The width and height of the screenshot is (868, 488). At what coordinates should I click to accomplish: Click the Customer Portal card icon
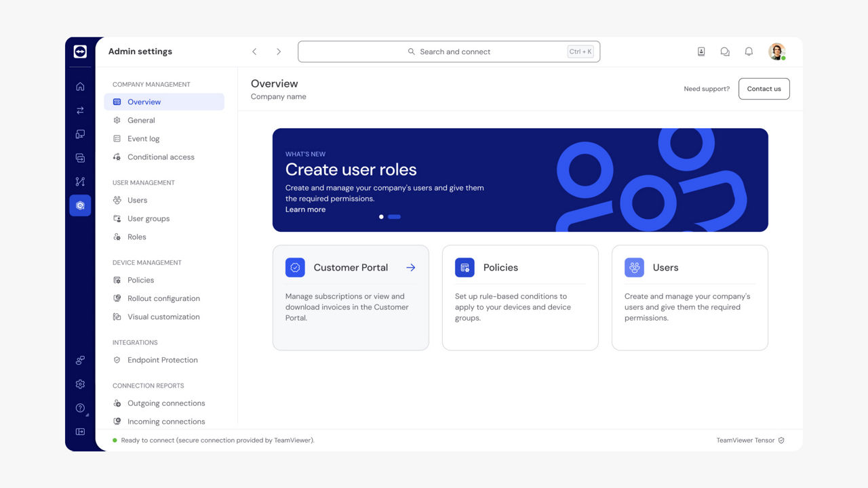click(295, 268)
